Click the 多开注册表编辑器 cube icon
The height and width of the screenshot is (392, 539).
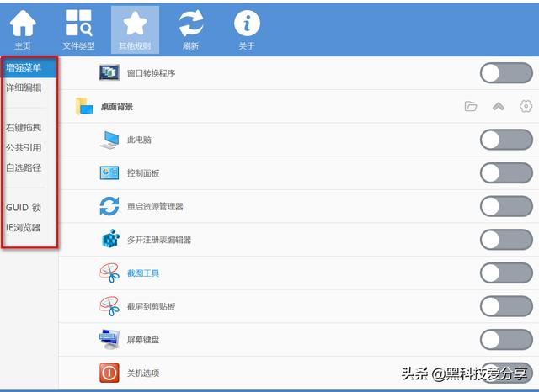tap(110, 239)
